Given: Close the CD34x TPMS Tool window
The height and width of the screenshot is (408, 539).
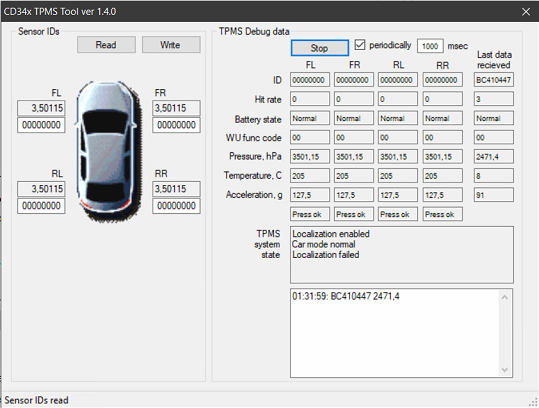Looking at the screenshot, I should tap(526, 12).
